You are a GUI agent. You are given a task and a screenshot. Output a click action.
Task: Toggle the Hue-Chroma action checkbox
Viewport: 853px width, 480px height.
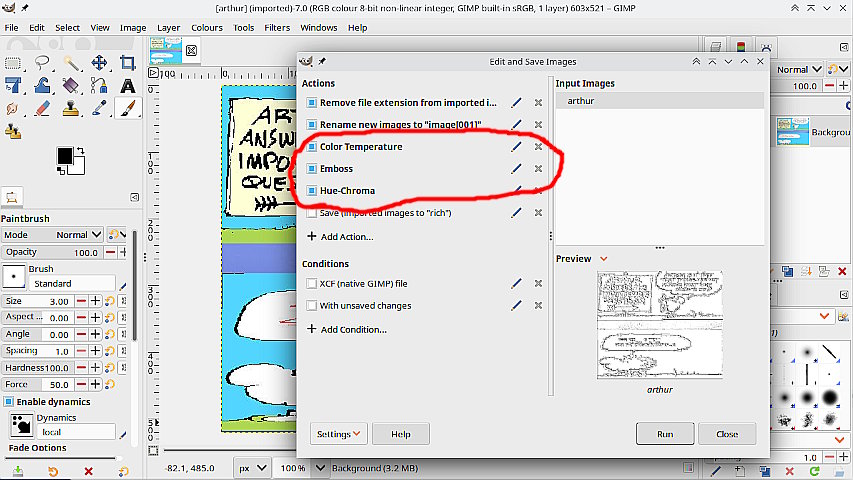311,190
